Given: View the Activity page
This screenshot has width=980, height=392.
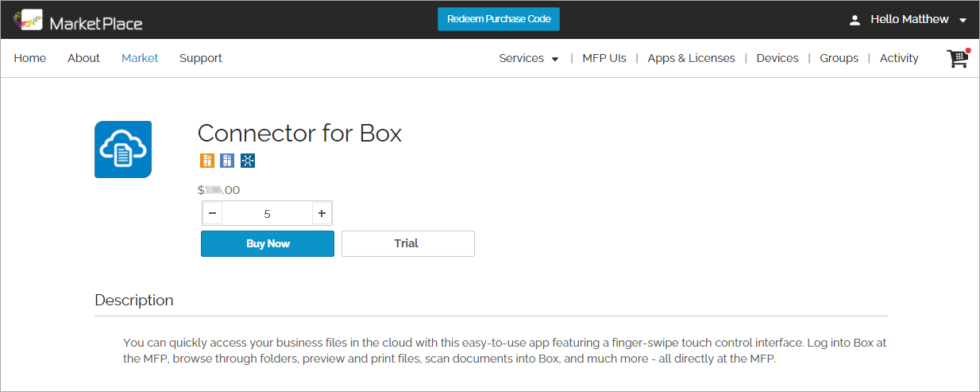Looking at the screenshot, I should coord(899,58).
